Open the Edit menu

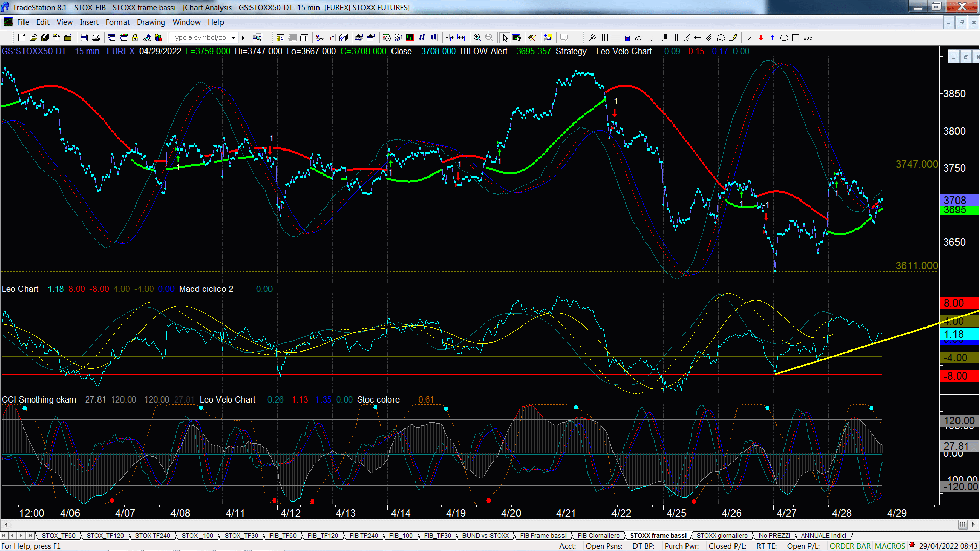click(x=43, y=22)
